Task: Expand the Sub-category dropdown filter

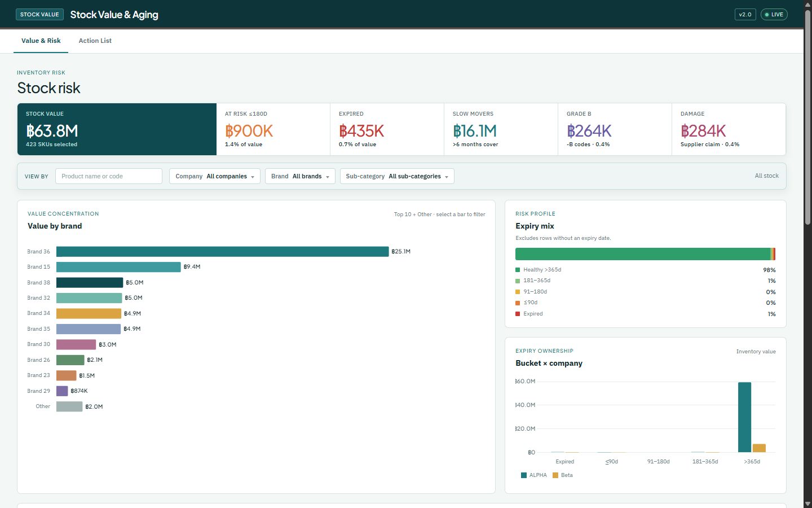Action: pyautogui.click(x=397, y=176)
